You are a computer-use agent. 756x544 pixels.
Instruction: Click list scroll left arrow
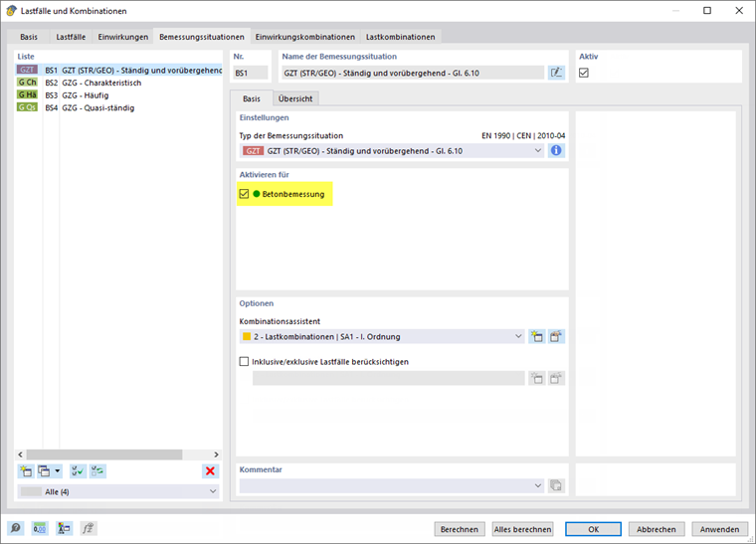pyautogui.click(x=20, y=454)
